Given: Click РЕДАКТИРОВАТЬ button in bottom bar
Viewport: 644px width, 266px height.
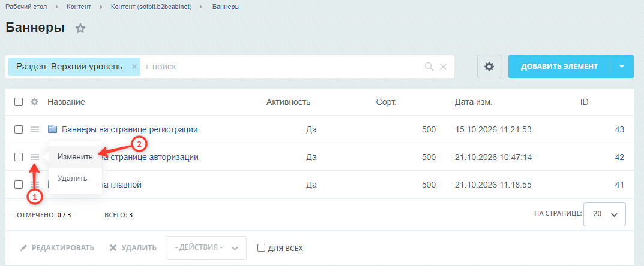Looking at the screenshot, I should [57, 248].
